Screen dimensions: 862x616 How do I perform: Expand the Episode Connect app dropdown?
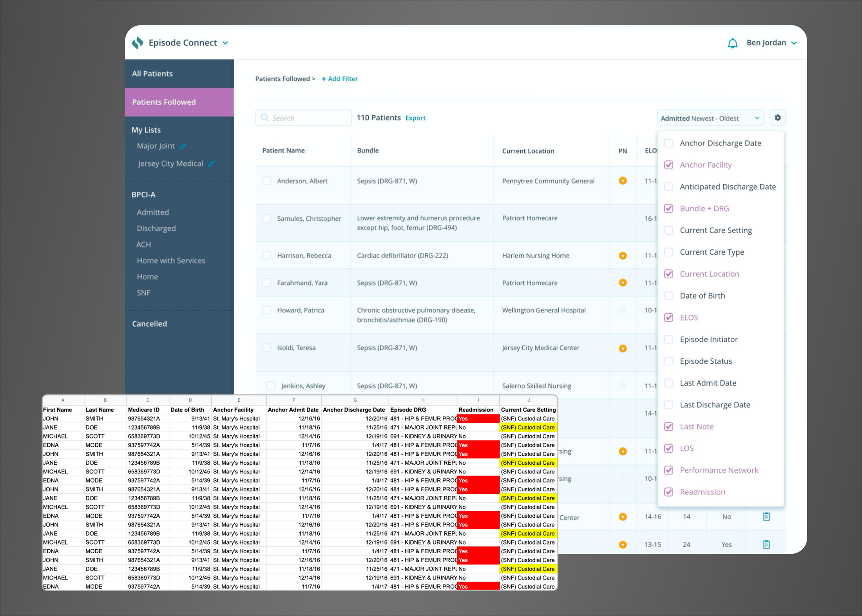(225, 43)
